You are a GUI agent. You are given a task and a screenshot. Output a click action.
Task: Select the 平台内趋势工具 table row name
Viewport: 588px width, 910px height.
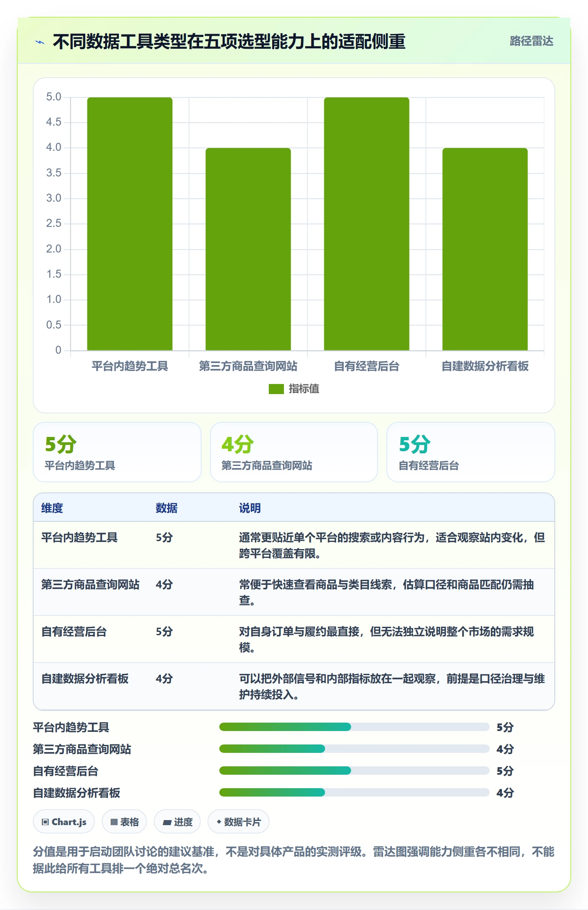point(79,537)
